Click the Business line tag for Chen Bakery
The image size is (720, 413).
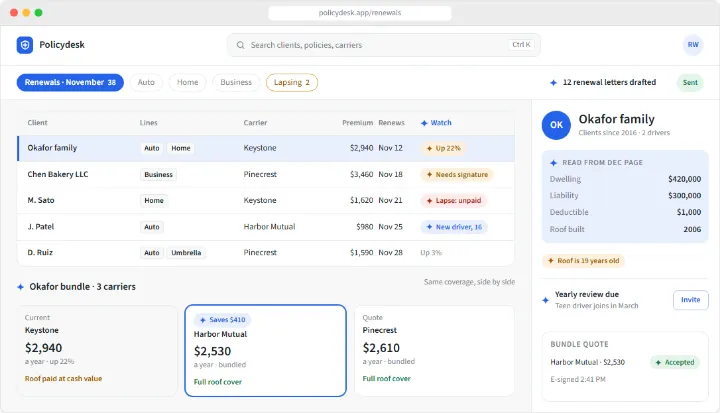(158, 175)
